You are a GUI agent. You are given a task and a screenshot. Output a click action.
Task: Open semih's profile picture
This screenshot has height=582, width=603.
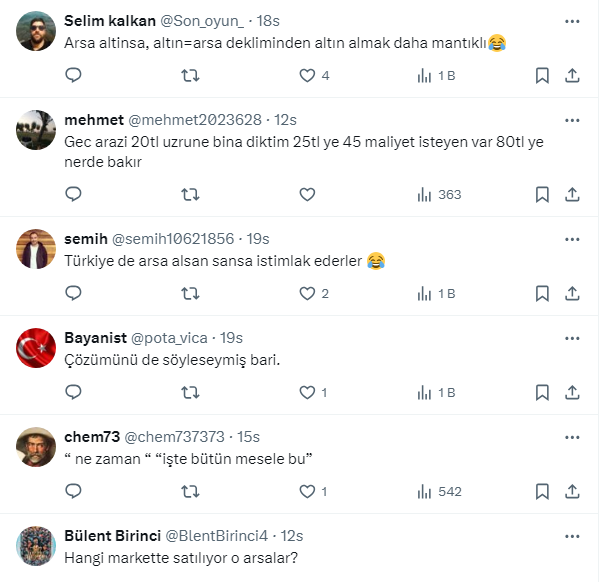pos(37,249)
